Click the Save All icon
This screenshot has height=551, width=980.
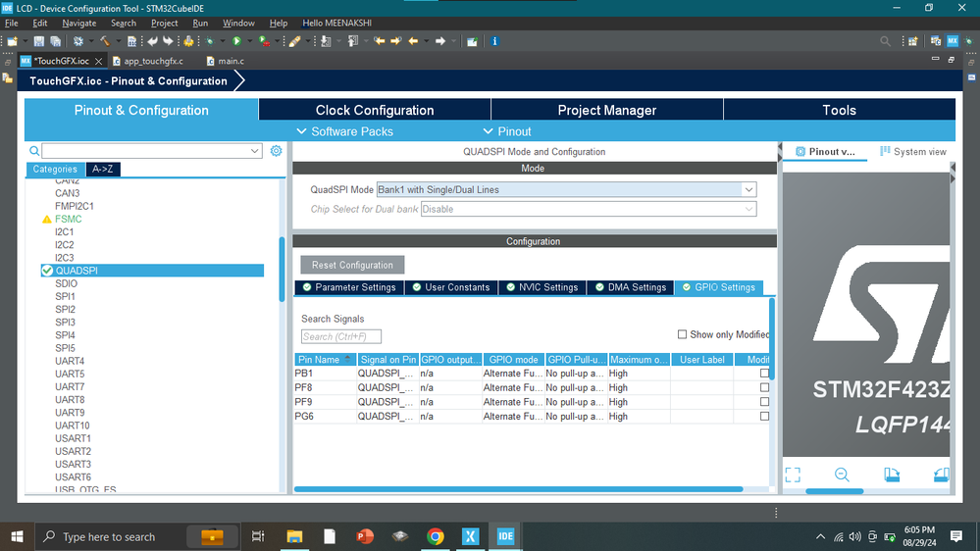(56, 41)
